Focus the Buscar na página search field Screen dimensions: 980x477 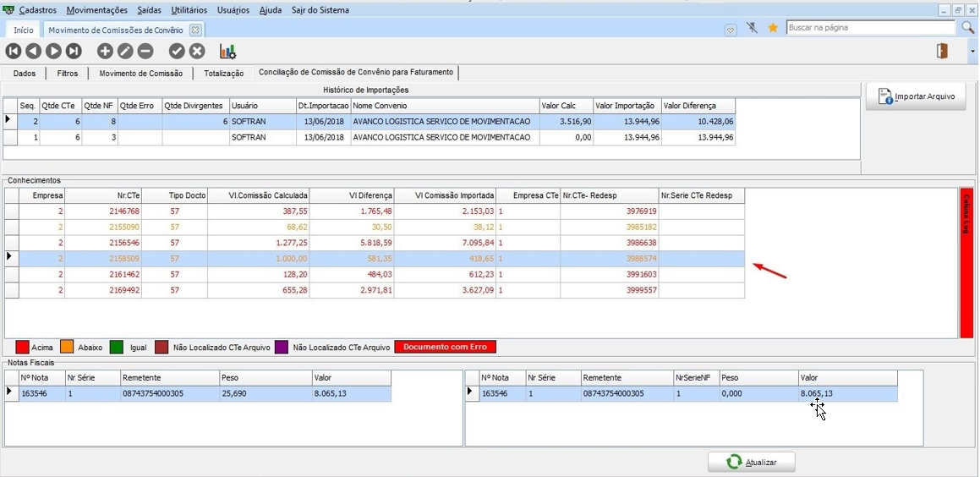(871, 28)
